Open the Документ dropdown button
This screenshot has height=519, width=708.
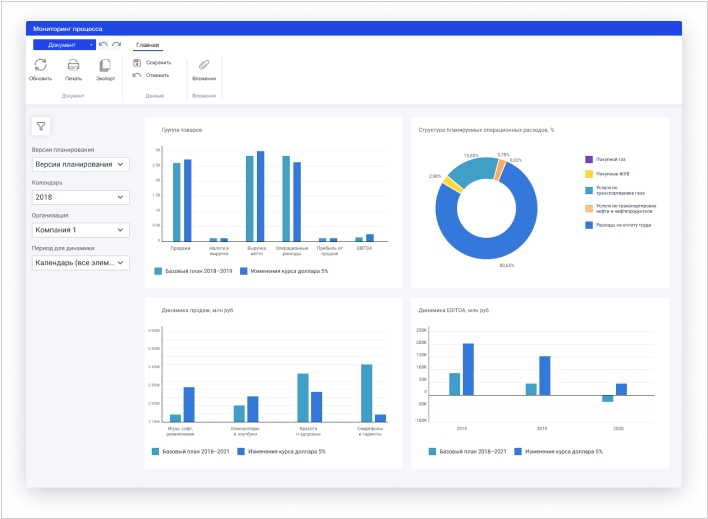pos(64,45)
